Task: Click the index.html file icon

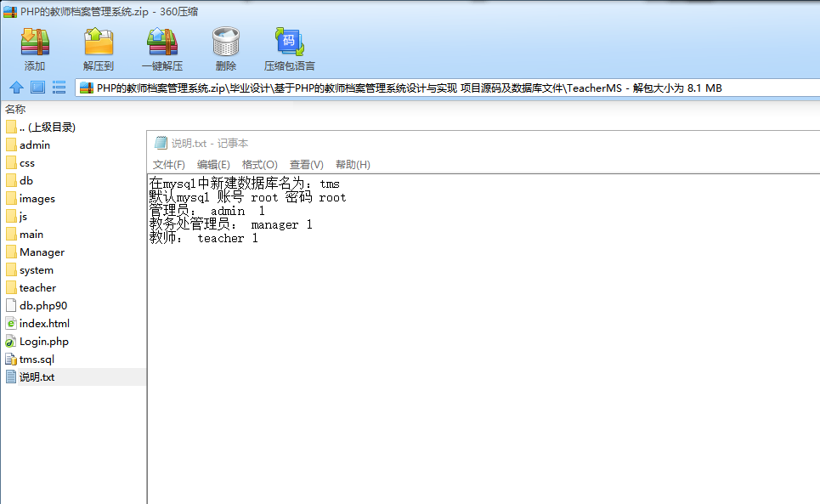Action: coord(11,323)
